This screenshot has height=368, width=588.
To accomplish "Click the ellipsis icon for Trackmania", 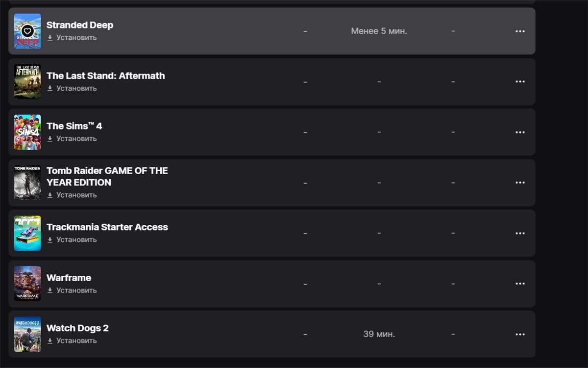I will (x=520, y=234).
